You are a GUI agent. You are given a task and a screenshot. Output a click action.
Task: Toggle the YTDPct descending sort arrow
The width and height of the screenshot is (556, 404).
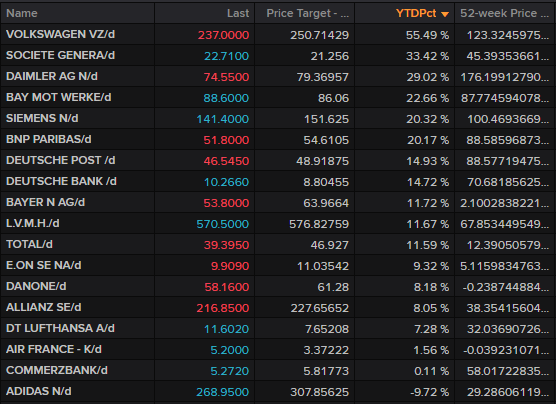tap(445, 14)
